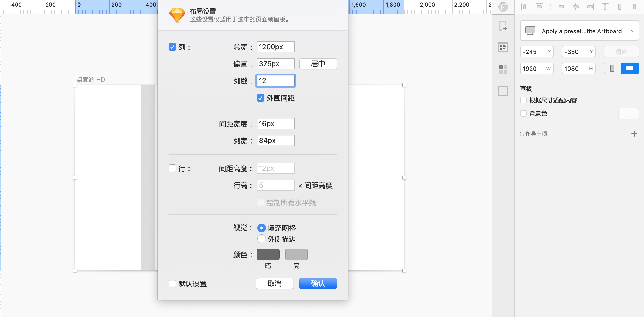The width and height of the screenshot is (644, 317).
Task: Click the align top edges icon
Action: [605, 7]
